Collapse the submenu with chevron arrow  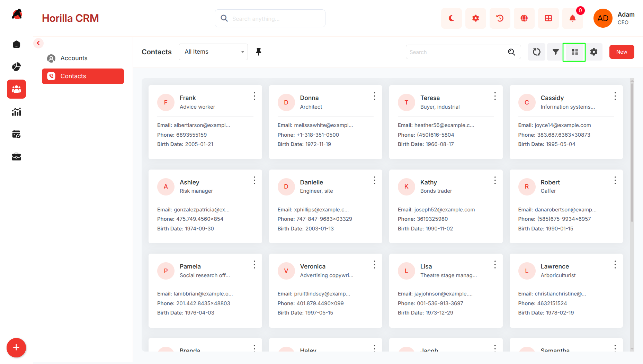pyautogui.click(x=38, y=43)
